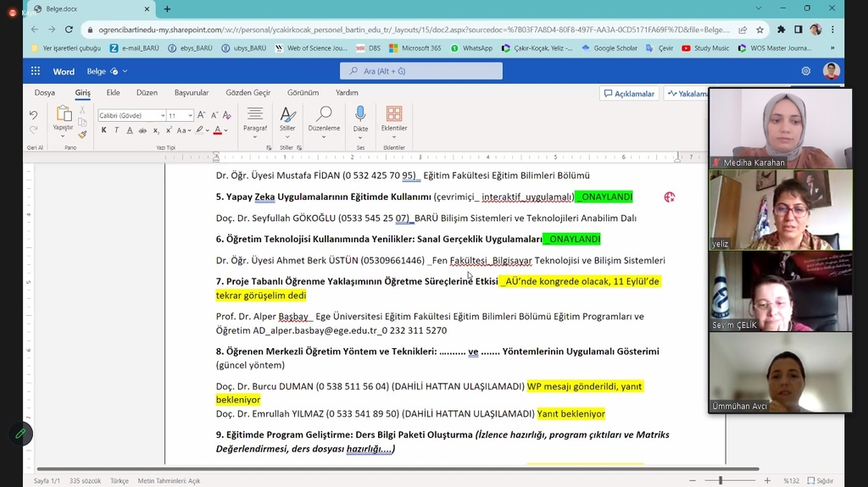This screenshot has width=868, height=487.
Task: Expand the Yapıştır paste options arrow
Action: [63, 135]
